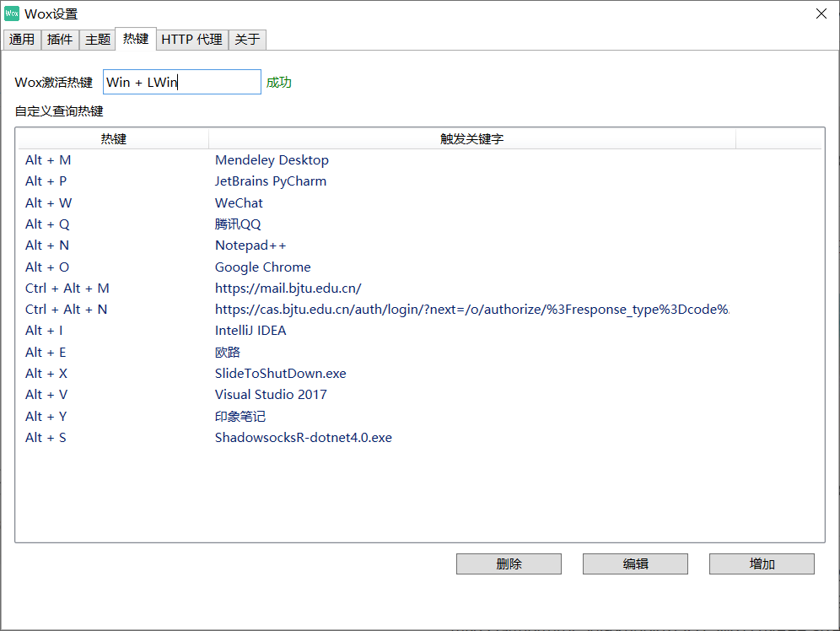This screenshot has width=840, height=631.
Task: Click the 增加 button
Action: point(762,564)
